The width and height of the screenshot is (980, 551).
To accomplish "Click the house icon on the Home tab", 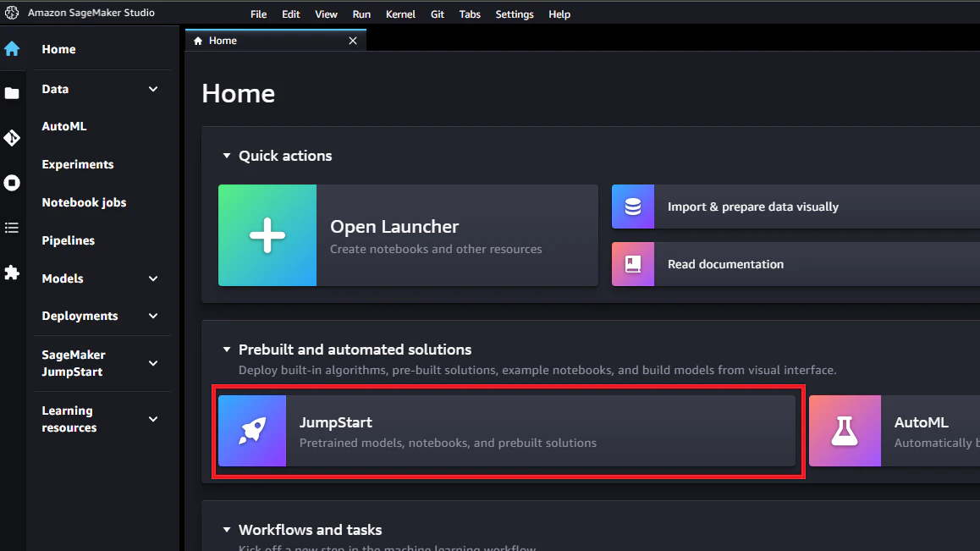I will click(198, 41).
